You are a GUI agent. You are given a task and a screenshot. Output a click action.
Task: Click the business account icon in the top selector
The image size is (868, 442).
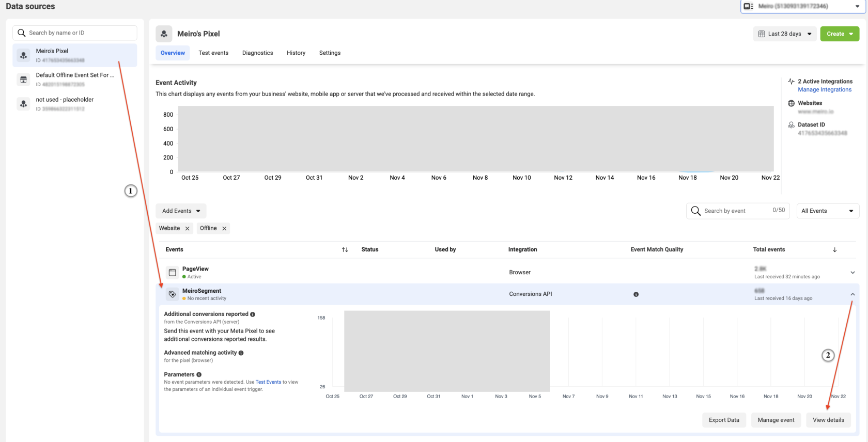748,6
